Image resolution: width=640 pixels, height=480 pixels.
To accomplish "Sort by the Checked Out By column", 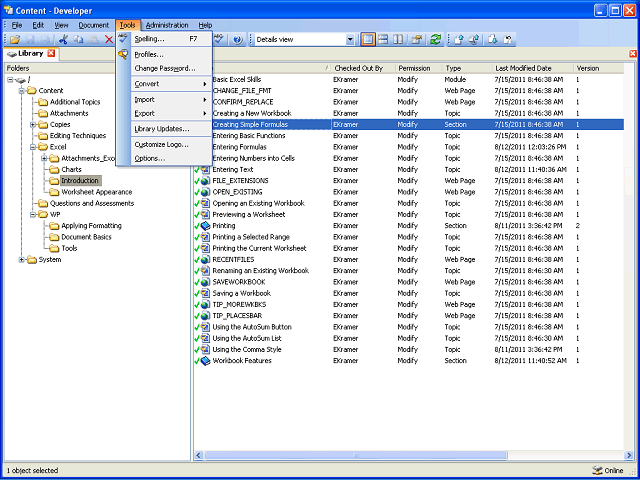I will point(363,68).
